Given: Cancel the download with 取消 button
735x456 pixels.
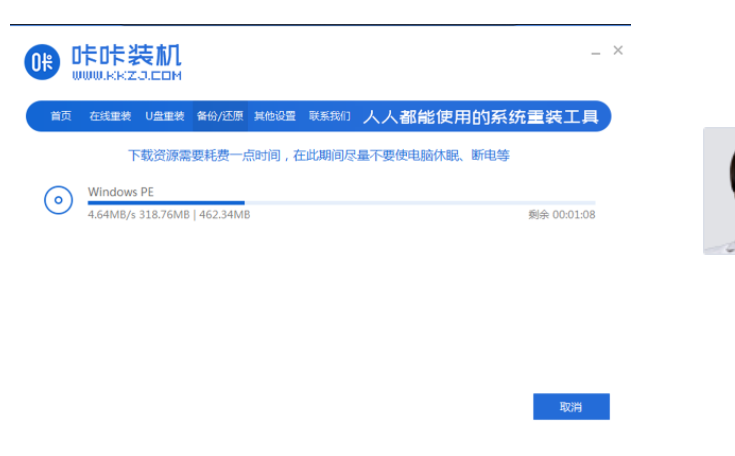Looking at the screenshot, I should pyautogui.click(x=571, y=406).
